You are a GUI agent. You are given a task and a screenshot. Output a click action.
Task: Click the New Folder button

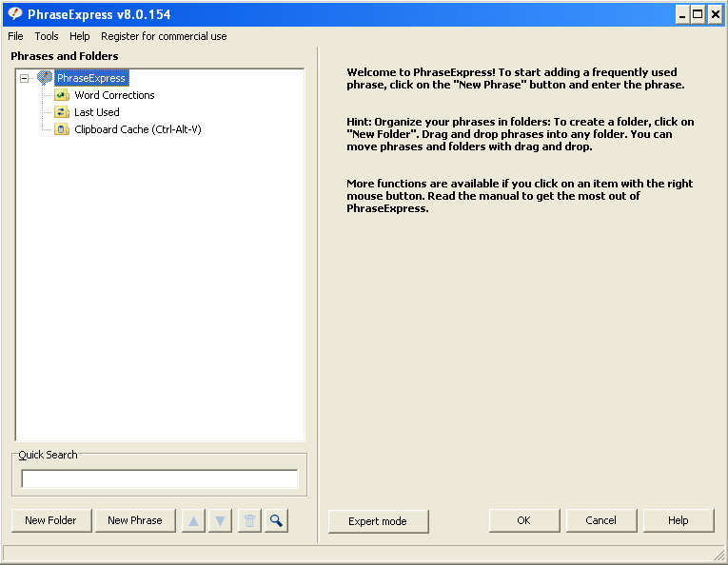point(50,520)
